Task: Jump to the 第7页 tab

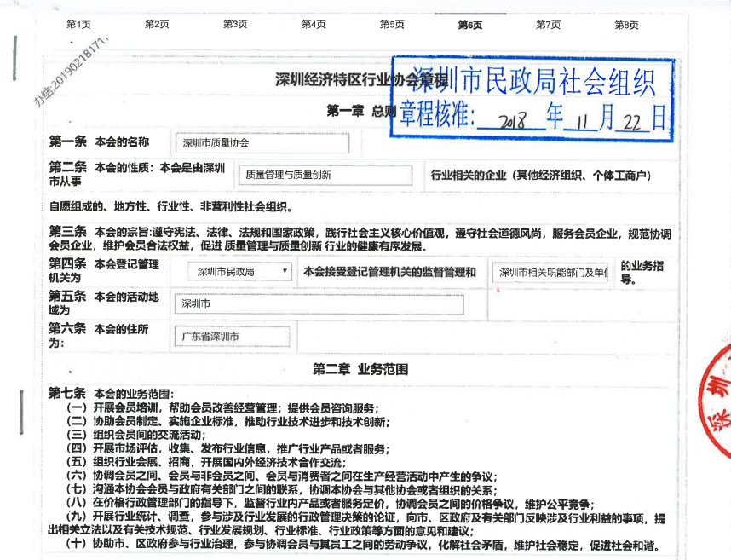Action: pos(549,25)
